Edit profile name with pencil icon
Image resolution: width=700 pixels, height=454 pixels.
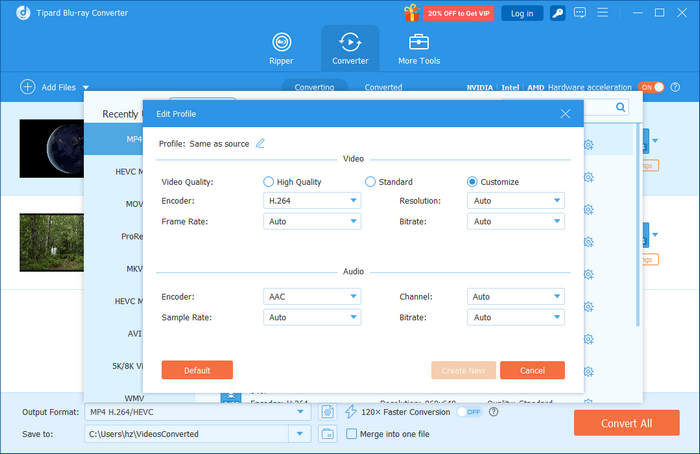[x=260, y=144]
